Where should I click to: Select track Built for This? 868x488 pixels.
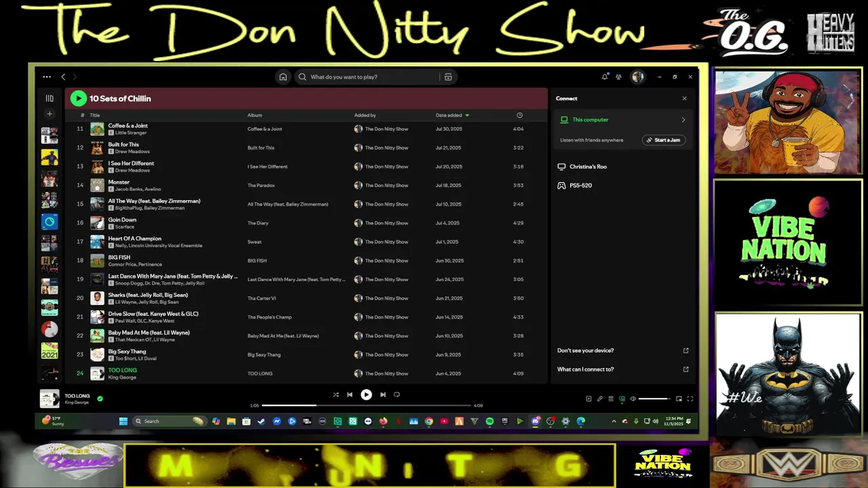[x=123, y=144]
